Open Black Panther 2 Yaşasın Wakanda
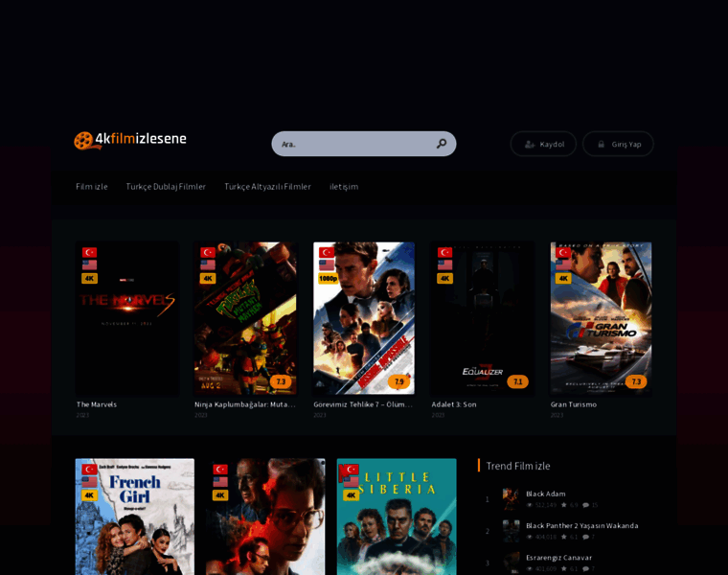 click(x=582, y=526)
